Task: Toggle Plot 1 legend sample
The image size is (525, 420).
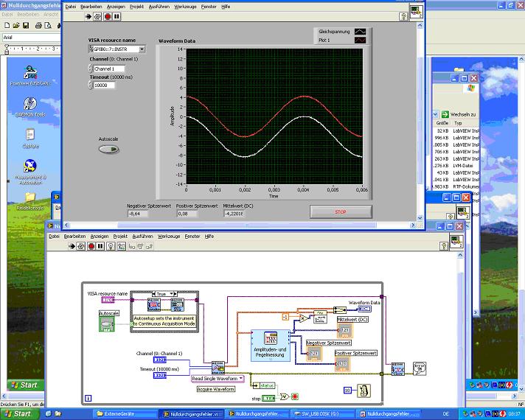Action: pos(359,41)
